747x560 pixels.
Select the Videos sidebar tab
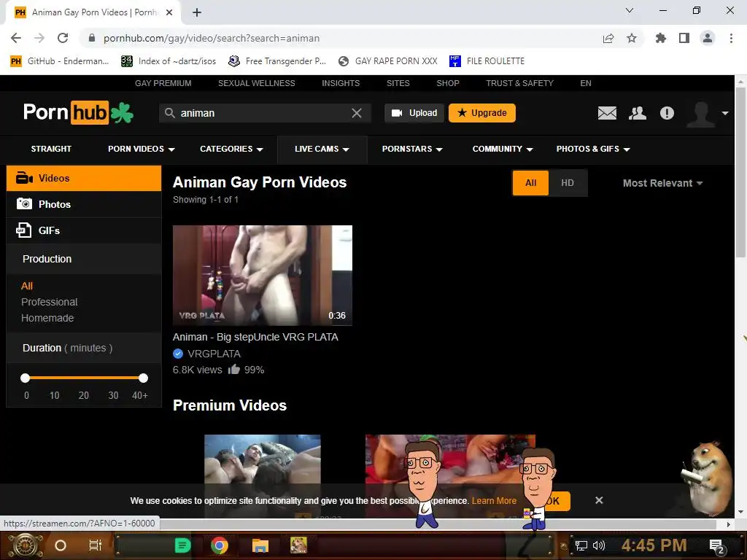[84, 178]
